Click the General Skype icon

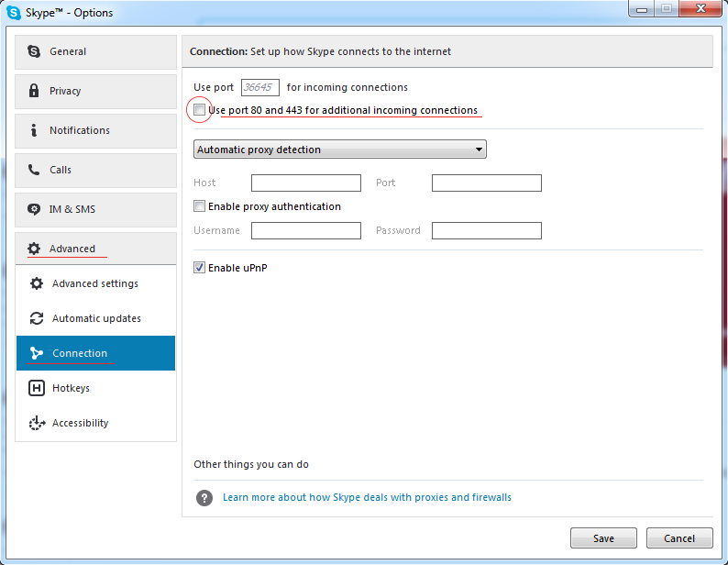34,51
